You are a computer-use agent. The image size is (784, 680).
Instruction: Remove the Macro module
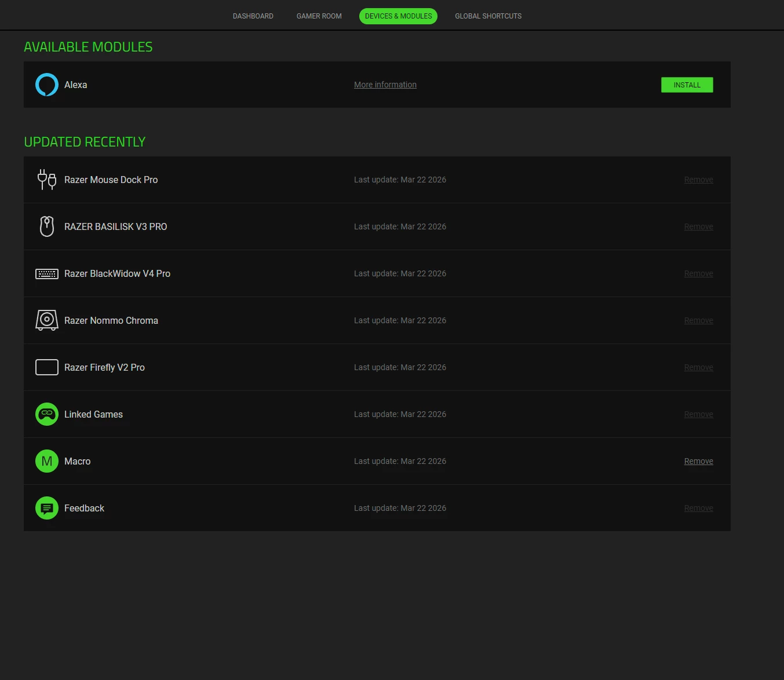699,461
